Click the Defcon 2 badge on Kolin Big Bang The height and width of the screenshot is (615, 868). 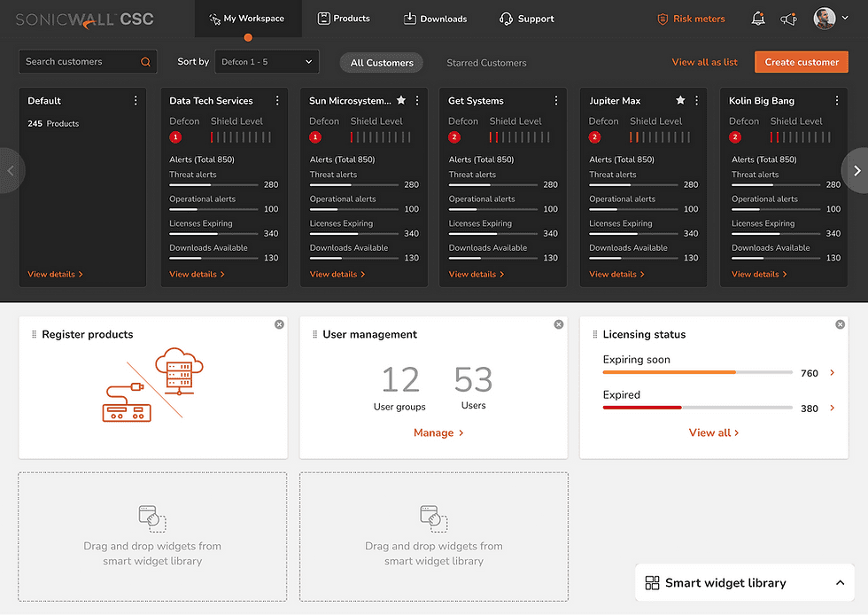735,136
